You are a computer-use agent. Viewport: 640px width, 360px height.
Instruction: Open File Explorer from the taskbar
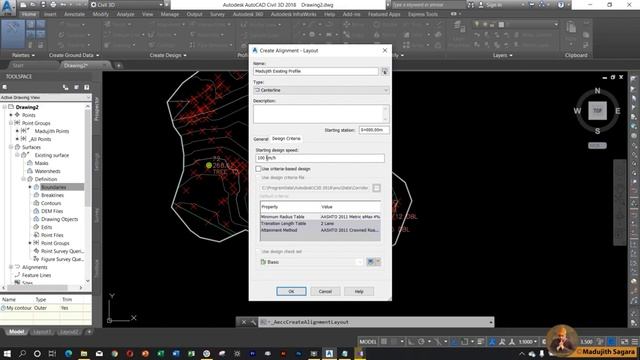84,353
